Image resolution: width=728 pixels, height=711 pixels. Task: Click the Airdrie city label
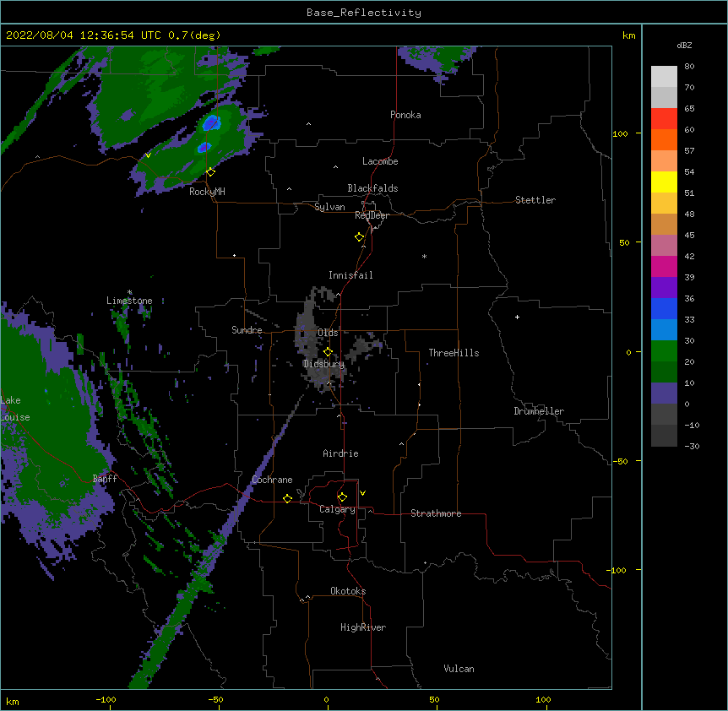tap(341, 453)
